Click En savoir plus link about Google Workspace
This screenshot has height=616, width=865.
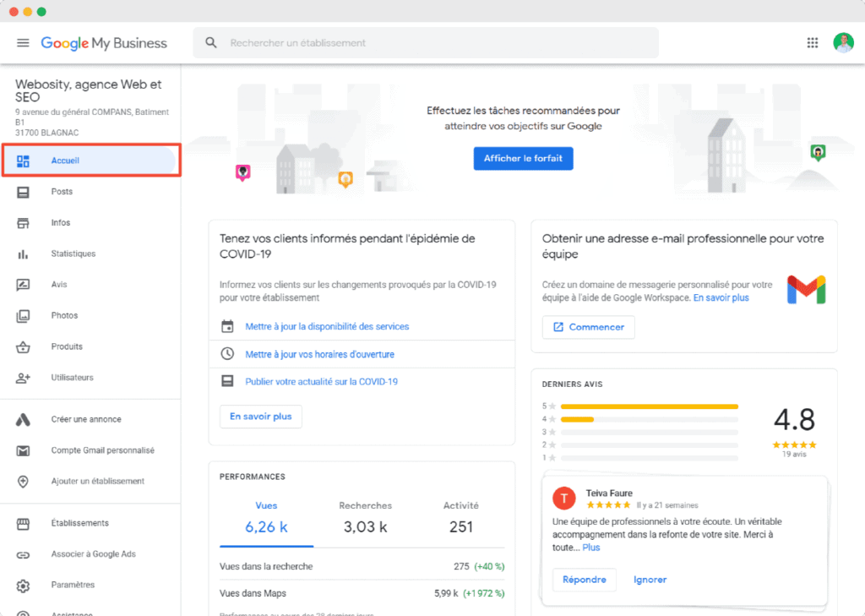coord(721,297)
